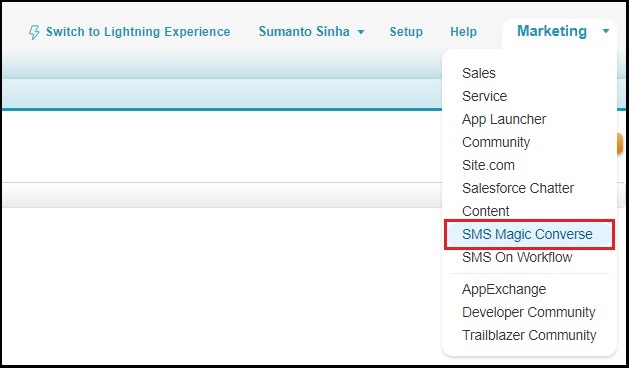629x369 pixels.
Task: Open Developer Community menu entry
Action: (x=529, y=312)
